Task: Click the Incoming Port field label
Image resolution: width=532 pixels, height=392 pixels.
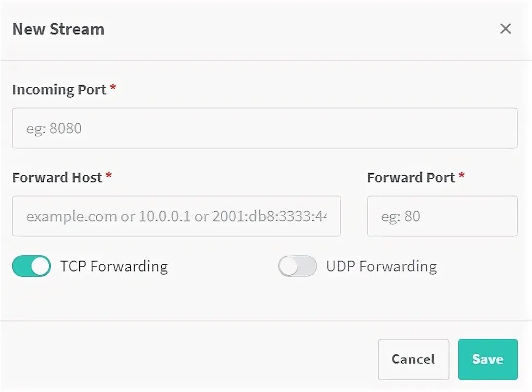Action: (x=59, y=90)
